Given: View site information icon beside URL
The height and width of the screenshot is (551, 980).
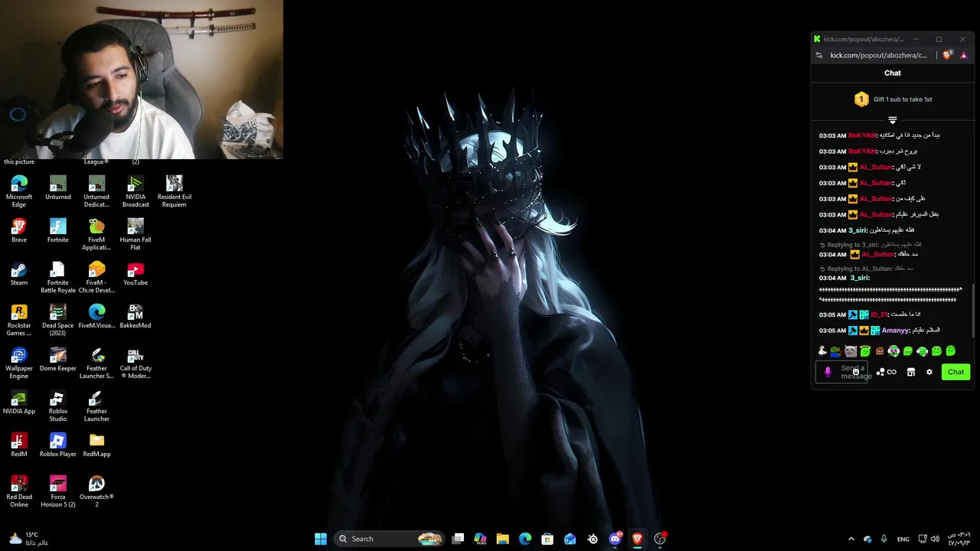Looking at the screenshot, I should [x=819, y=55].
